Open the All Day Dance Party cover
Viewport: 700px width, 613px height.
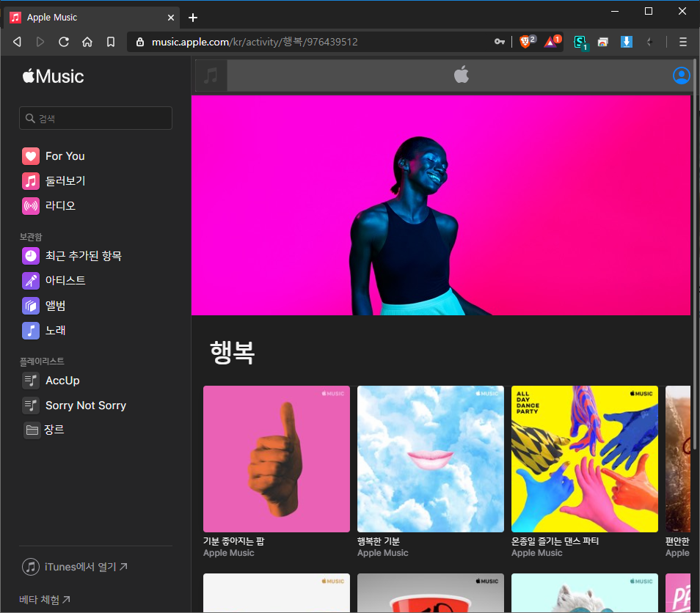point(584,459)
